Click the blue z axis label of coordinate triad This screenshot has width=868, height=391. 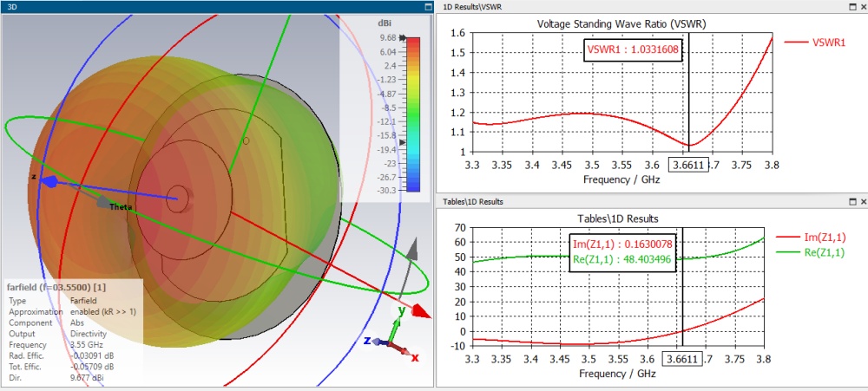[x=367, y=341]
